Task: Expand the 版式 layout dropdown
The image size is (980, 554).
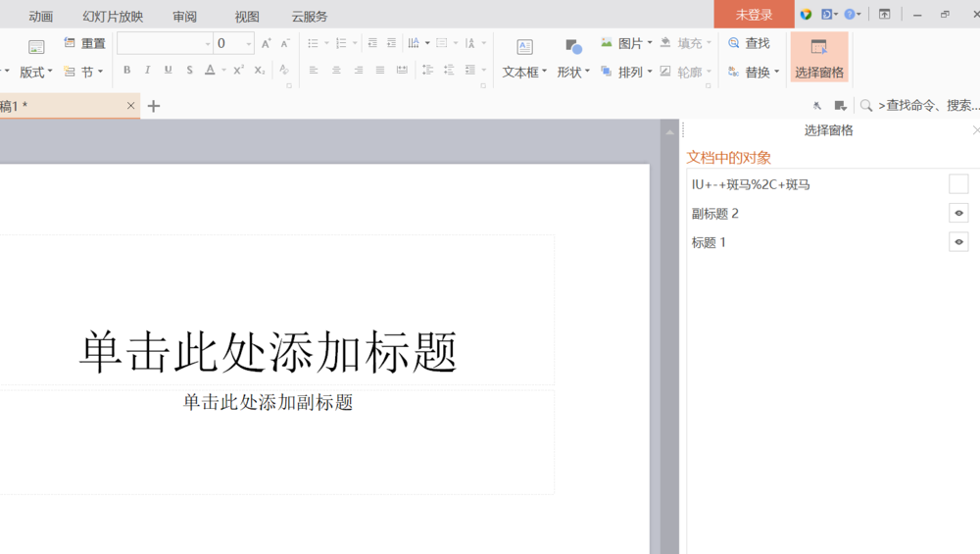Action: point(35,72)
